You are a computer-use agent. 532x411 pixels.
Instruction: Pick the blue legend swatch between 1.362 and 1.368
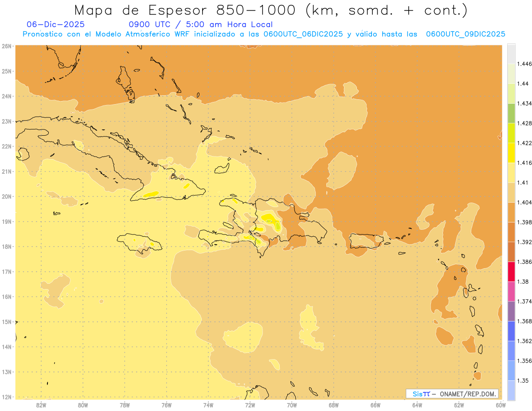[512, 331]
